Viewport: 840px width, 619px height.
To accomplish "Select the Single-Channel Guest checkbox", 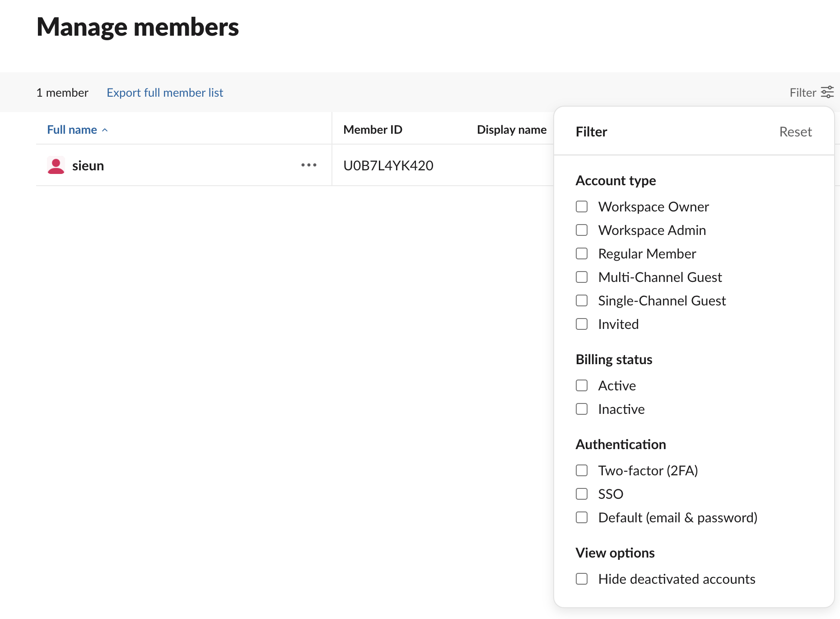I will (582, 300).
